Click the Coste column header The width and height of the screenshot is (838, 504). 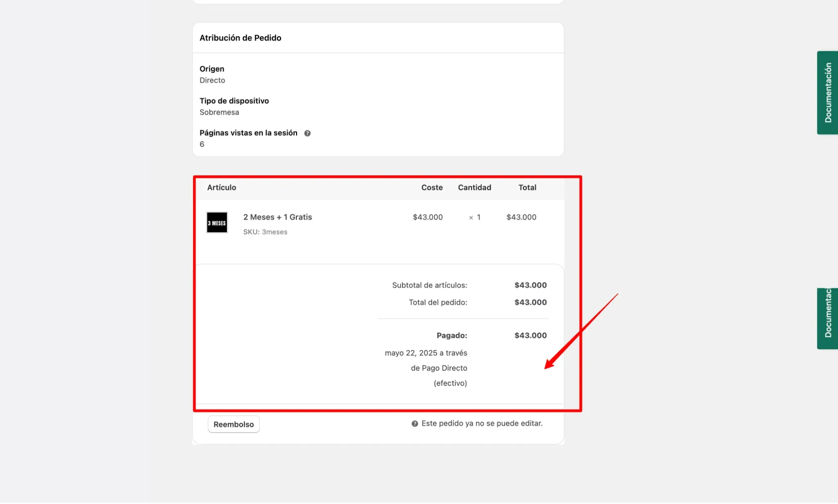tap(432, 188)
